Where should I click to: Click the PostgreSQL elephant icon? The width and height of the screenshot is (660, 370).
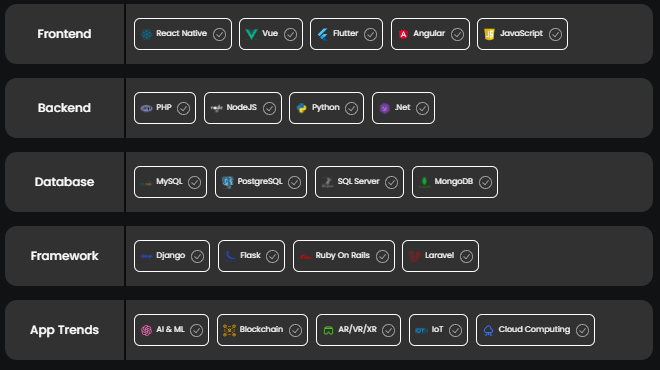[x=227, y=182]
